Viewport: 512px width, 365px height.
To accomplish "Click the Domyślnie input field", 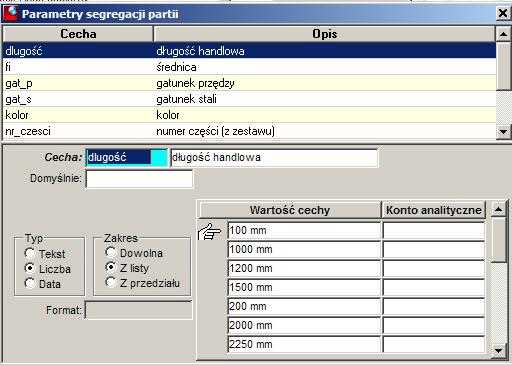I will coord(139,179).
